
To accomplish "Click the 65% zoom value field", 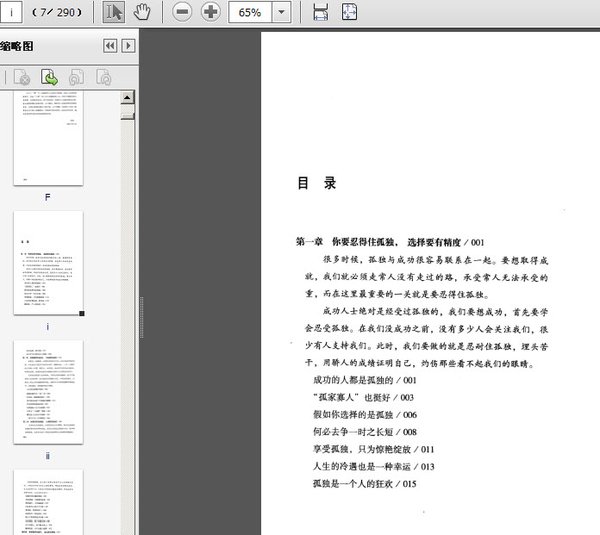I will click(x=250, y=12).
